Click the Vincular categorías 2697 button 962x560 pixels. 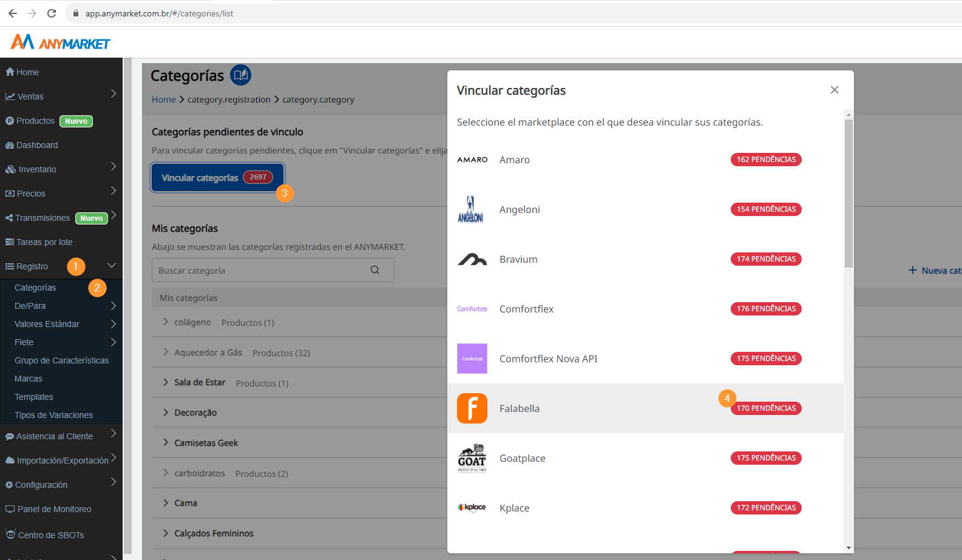tap(218, 177)
